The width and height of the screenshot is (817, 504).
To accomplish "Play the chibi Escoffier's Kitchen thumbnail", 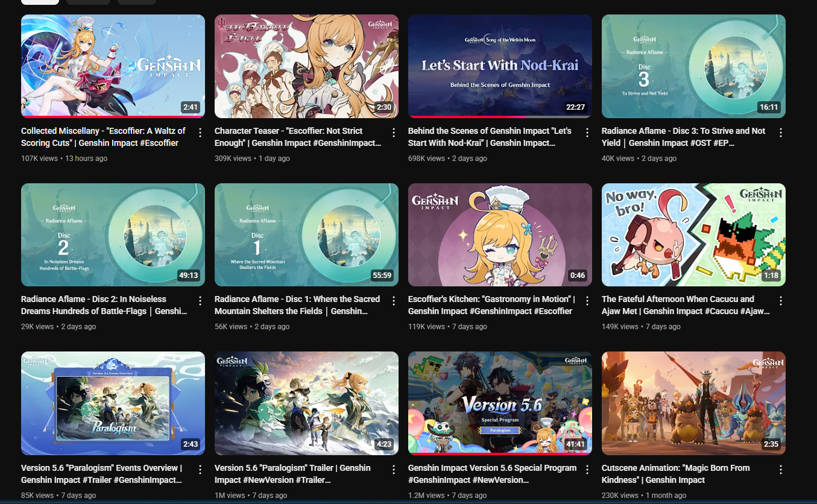I will [500, 235].
